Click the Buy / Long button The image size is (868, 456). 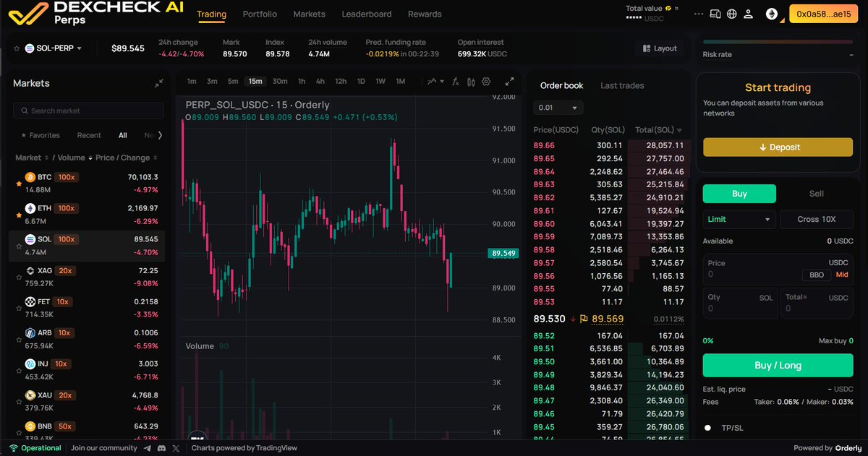778,365
